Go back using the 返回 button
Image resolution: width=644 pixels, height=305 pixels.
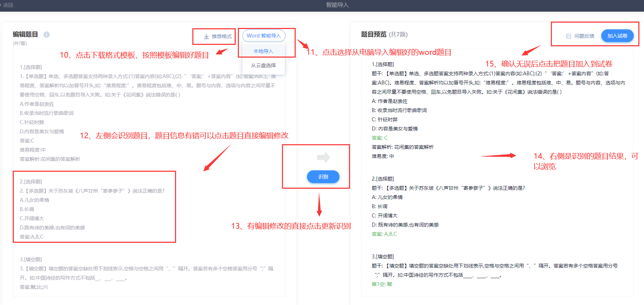(x=7, y=5)
